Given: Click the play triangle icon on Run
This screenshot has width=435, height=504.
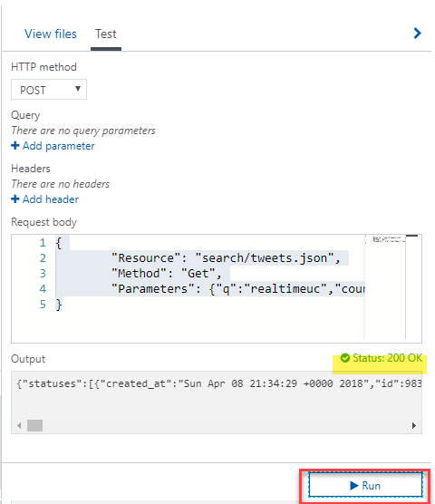Looking at the screenshot, I should [354, 485].
